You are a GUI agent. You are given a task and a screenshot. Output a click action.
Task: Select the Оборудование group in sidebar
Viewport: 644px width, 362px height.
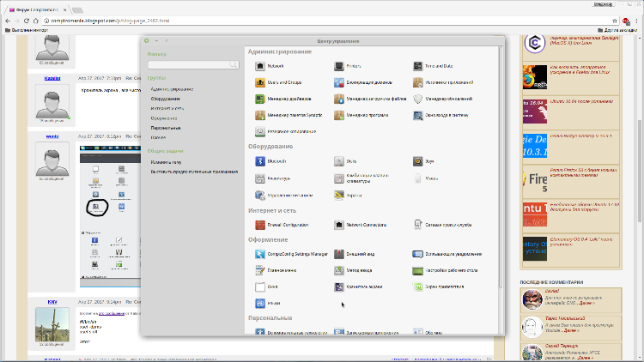click(165, 99)
